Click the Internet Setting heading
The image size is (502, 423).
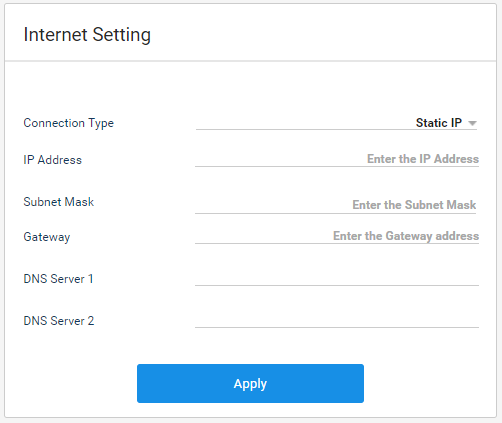[x=87, y=35]
